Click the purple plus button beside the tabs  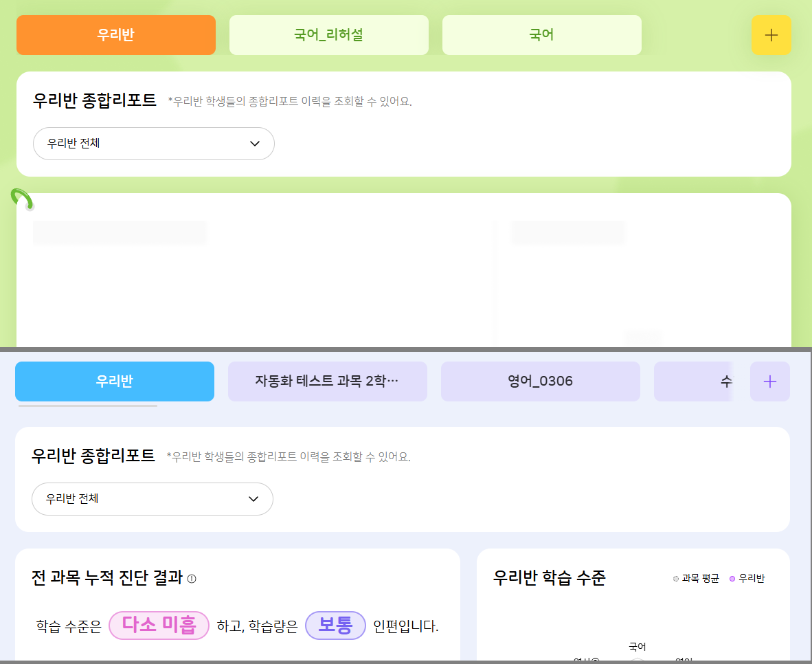pyautogui.click(x=769, y=381)
